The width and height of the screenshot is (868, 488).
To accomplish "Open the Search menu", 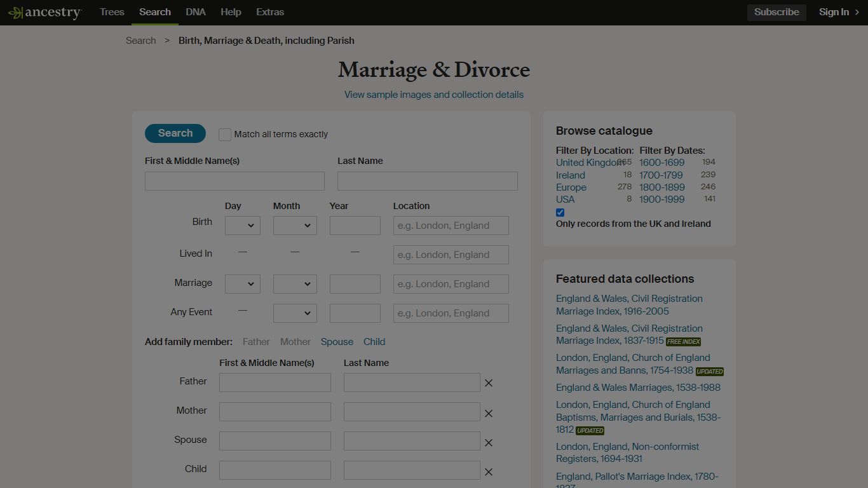I will click(155, 12).
